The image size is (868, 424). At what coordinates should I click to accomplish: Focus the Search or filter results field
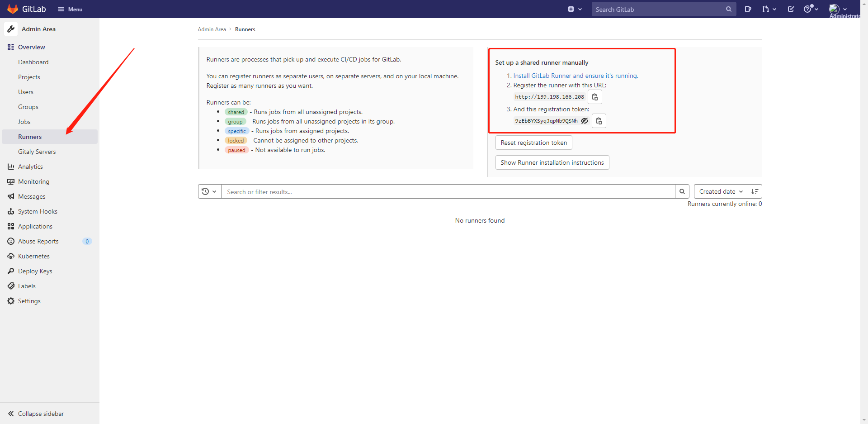448,192
